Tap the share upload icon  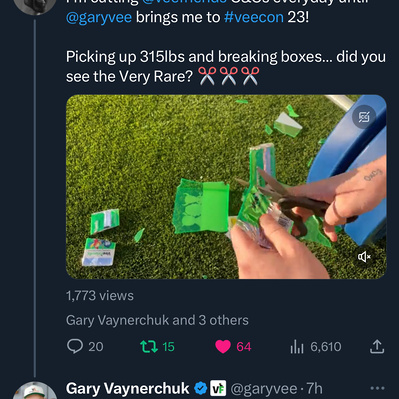click(x=377, y=347)
